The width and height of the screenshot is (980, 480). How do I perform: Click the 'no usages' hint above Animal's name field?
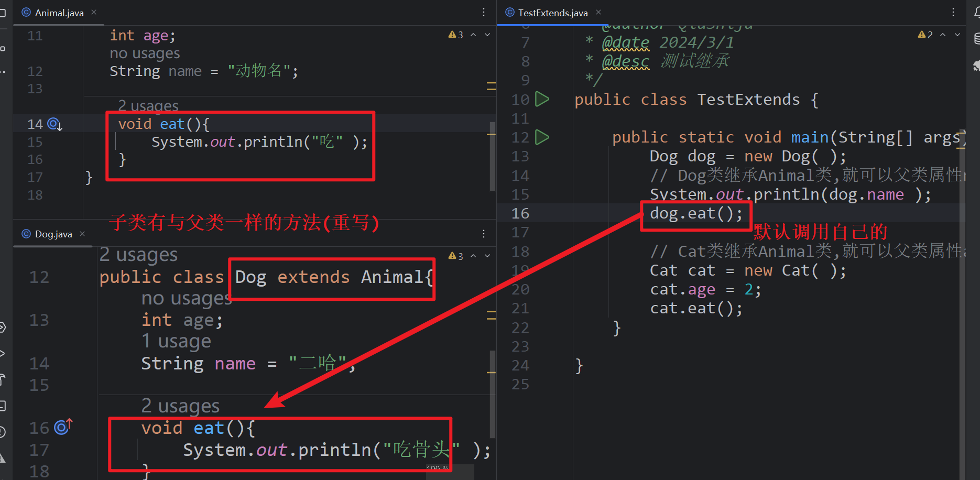(x=145, y=53)
